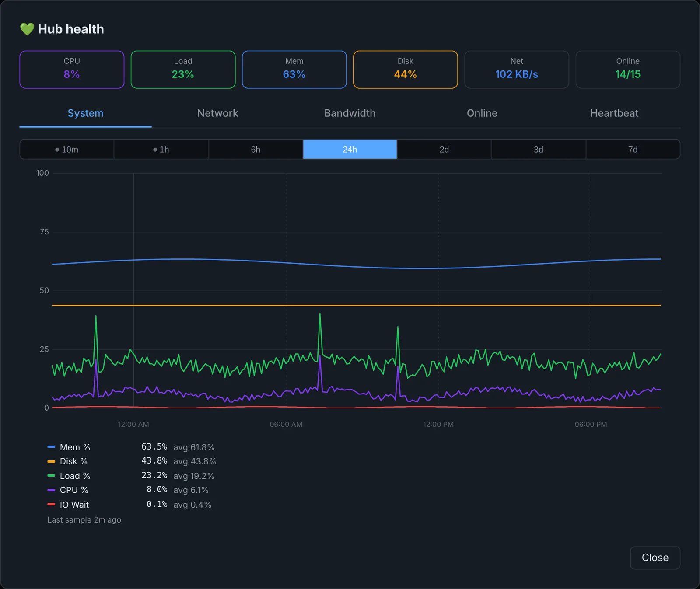Toggle the Load 23% stat card
This screenshot has height=589, width=700.
pos(183,70)
